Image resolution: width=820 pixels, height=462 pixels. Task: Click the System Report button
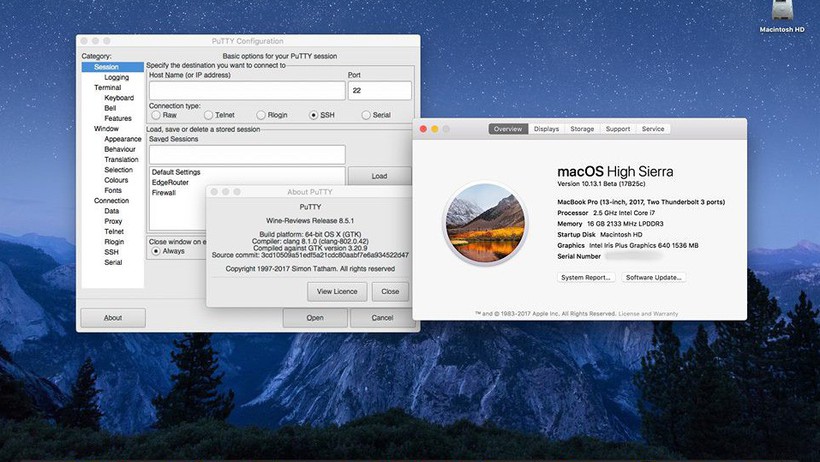586,277
